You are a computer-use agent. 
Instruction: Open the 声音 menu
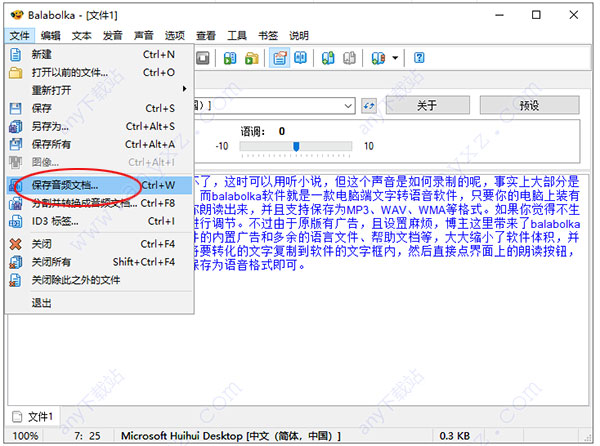[143, 36]
